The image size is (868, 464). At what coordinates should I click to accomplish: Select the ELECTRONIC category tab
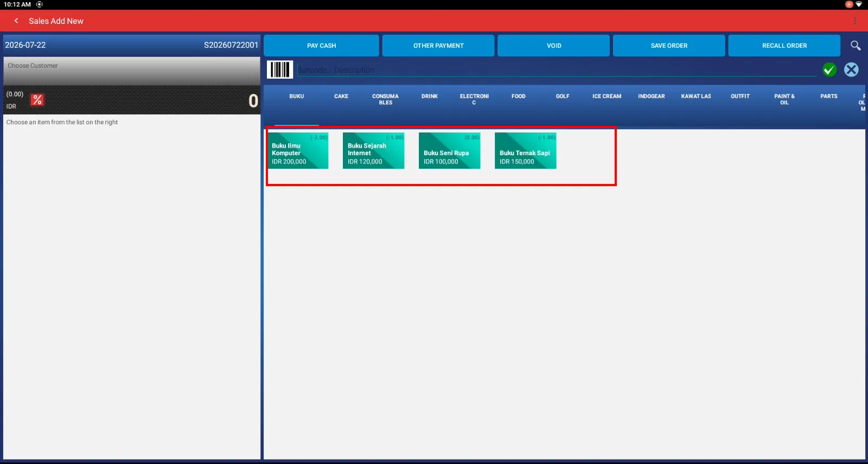[474, 99]
